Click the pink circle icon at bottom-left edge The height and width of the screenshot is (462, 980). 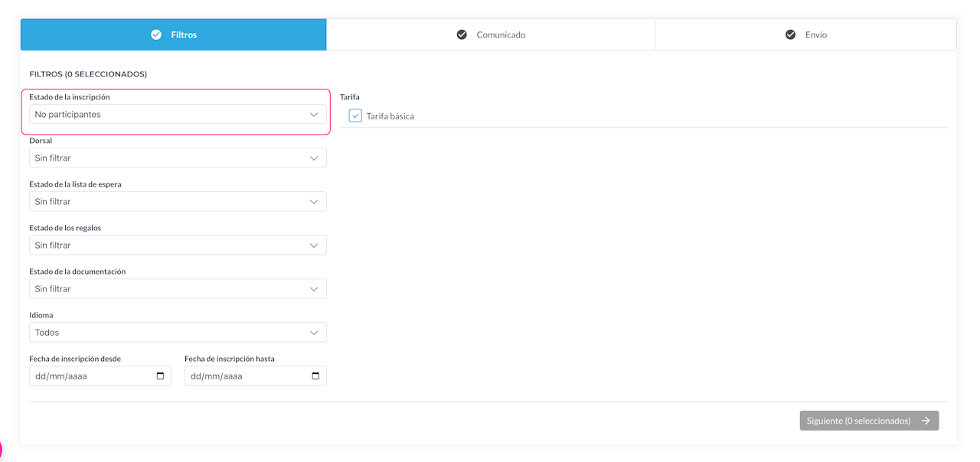click(x=1, y=450)
